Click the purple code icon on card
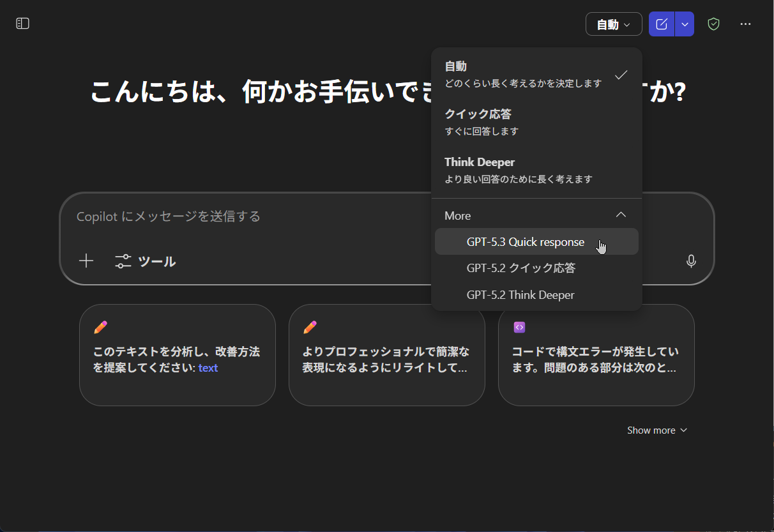This screenshot has height=532, width=774. [x=519, y=327]
